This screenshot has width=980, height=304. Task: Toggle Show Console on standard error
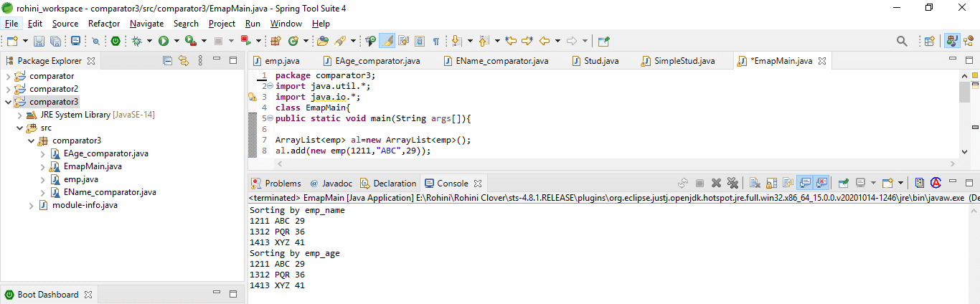tap(821, 183)
